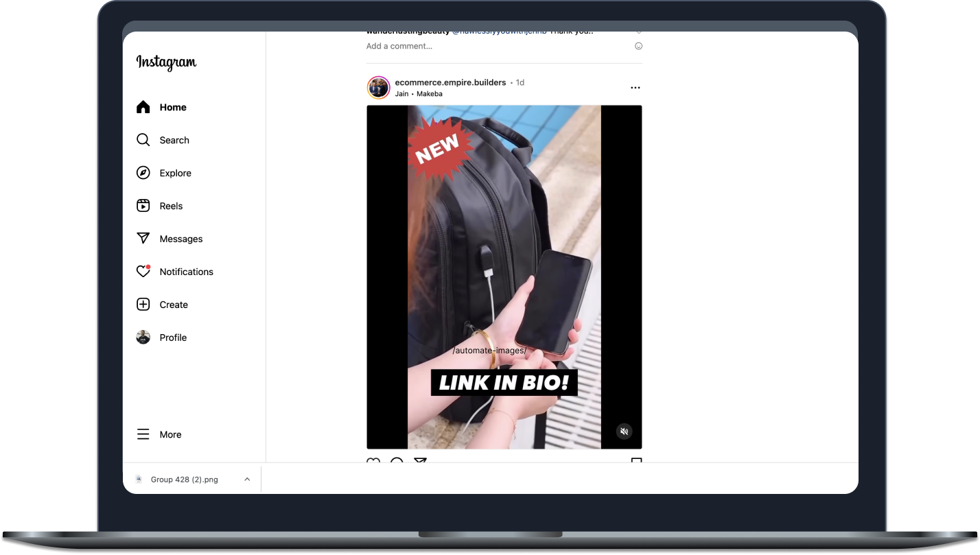The width and height of the screenshot is (980, 555).
Task: Open Search via the magnifier icon
Action: click(143, 140)
